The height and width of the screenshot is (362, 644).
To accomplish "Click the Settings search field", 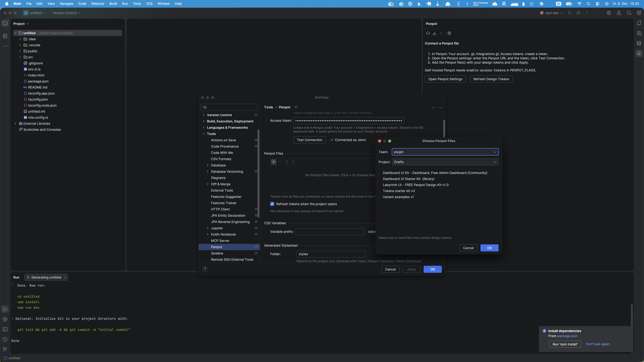I will 229,107.
